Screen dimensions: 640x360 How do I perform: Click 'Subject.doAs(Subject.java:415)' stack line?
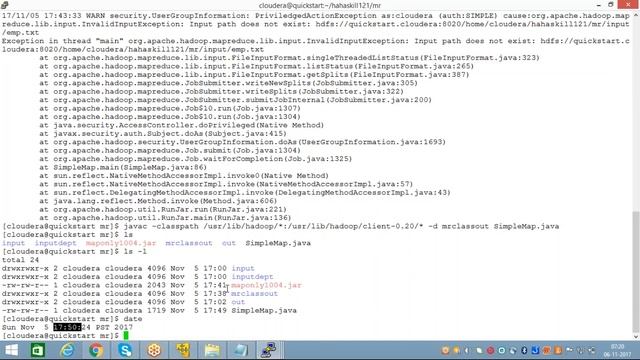[x=163, y=133]
